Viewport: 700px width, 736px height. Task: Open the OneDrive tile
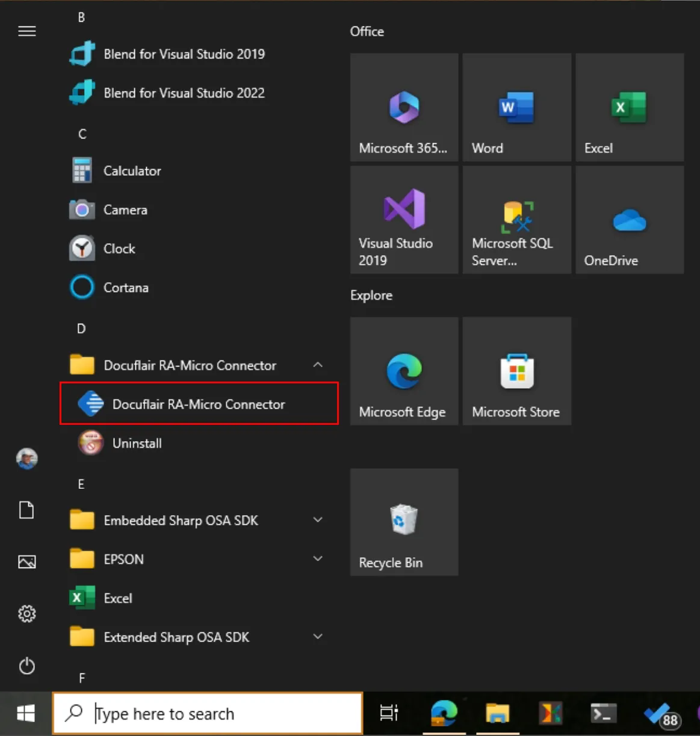tap(629, 220)
